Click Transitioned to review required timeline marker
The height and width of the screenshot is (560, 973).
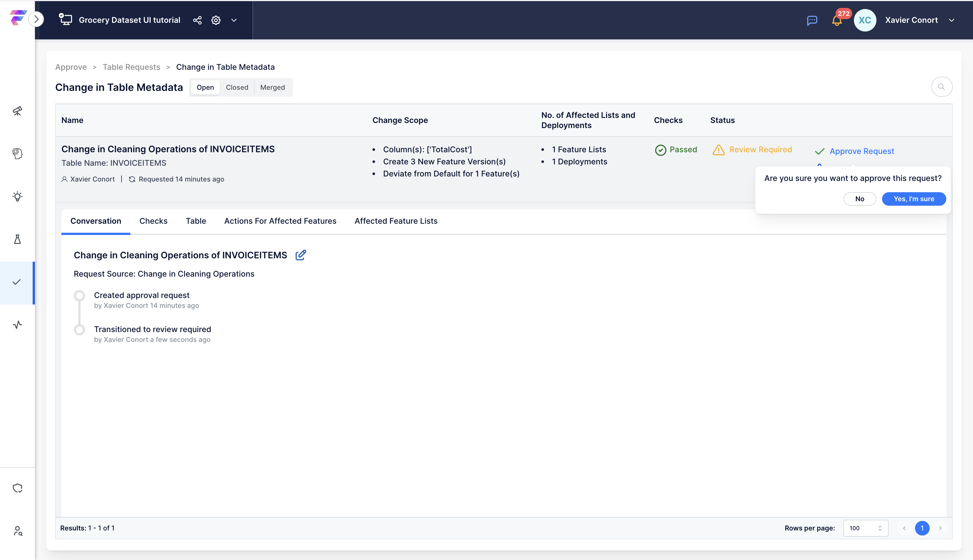click(x=79, y=330)
